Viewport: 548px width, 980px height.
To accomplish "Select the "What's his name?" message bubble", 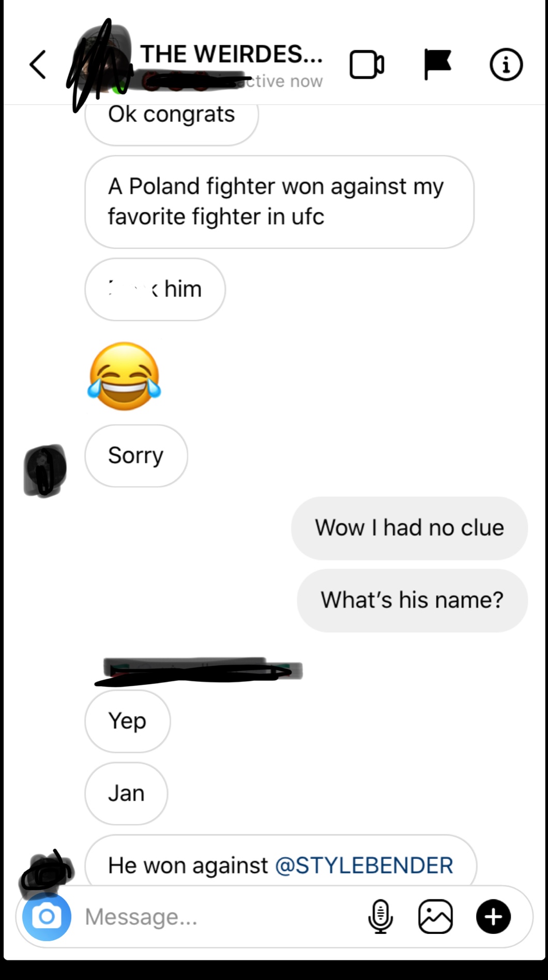I will (x=412, y=600).
